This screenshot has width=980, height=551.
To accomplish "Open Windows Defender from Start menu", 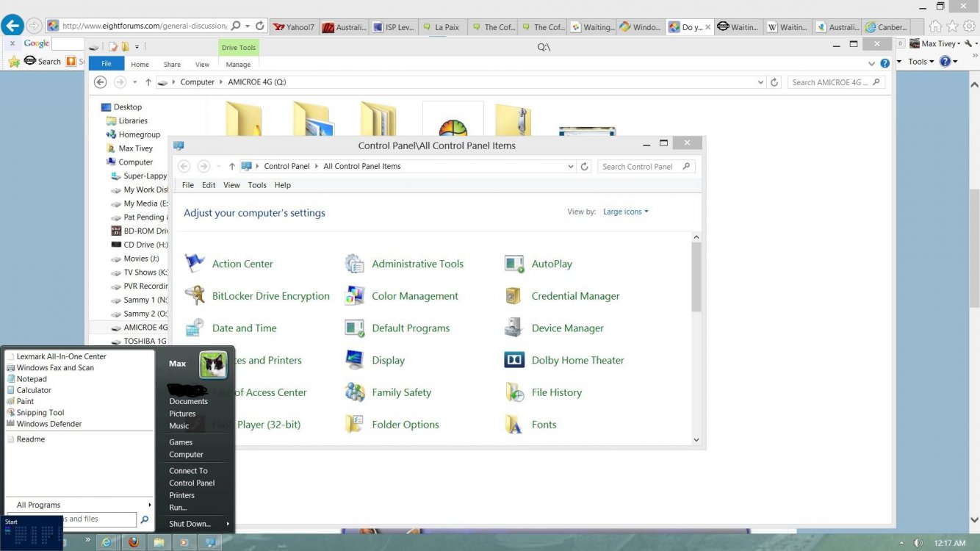I will coord(49,424).
